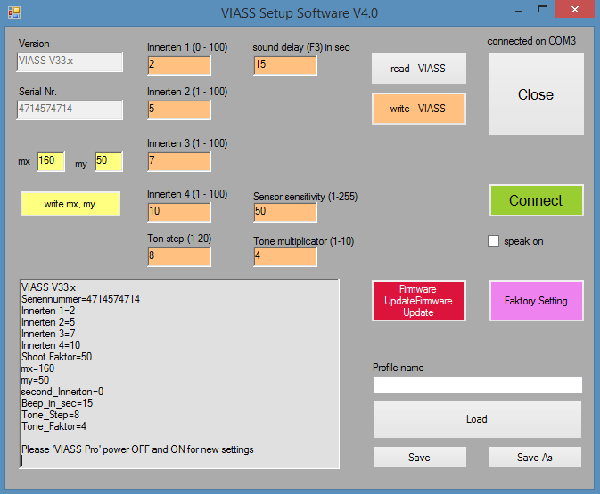This screenshot has height=494, width=600.
Task: Click the pink Faktory Setting button
Action: point(536,301)
